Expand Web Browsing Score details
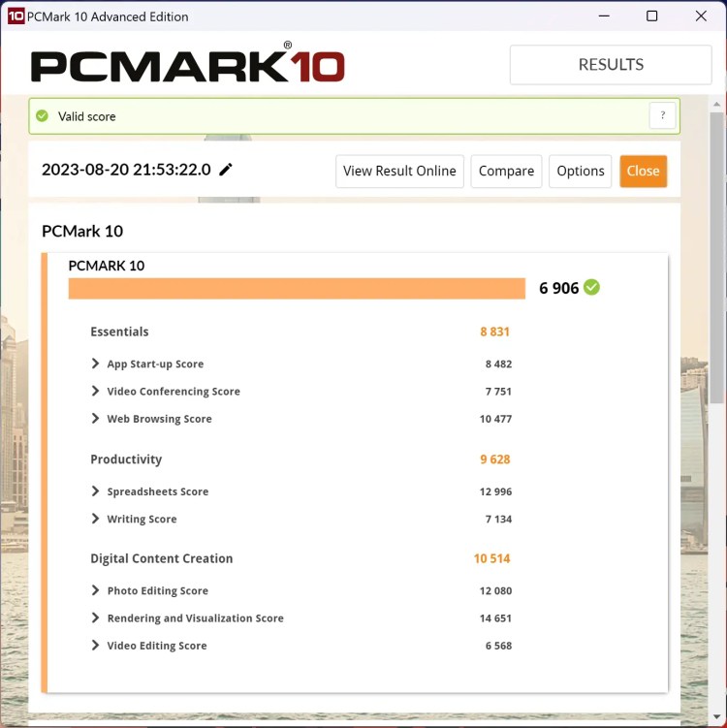Image resolution: width=727 pixels, height=728 pixels. (x=95, y=419)
